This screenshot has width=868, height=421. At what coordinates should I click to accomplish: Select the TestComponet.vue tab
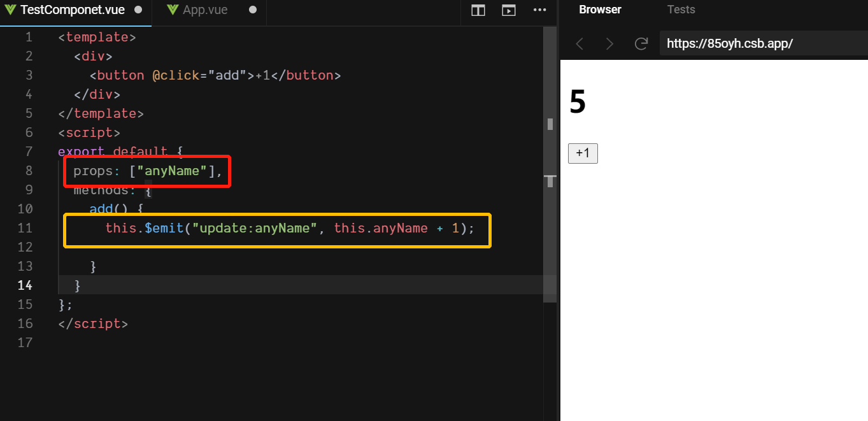point(72,10)
